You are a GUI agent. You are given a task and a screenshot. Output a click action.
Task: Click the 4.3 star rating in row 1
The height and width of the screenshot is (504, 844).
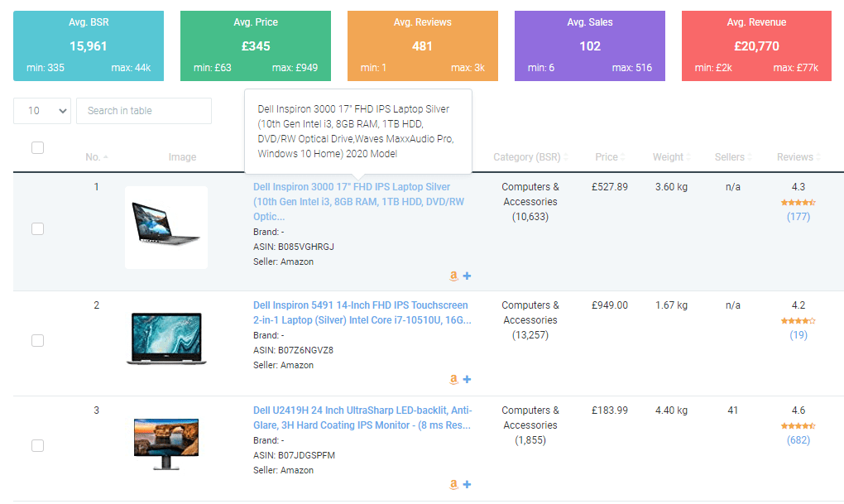coord(798,203)
